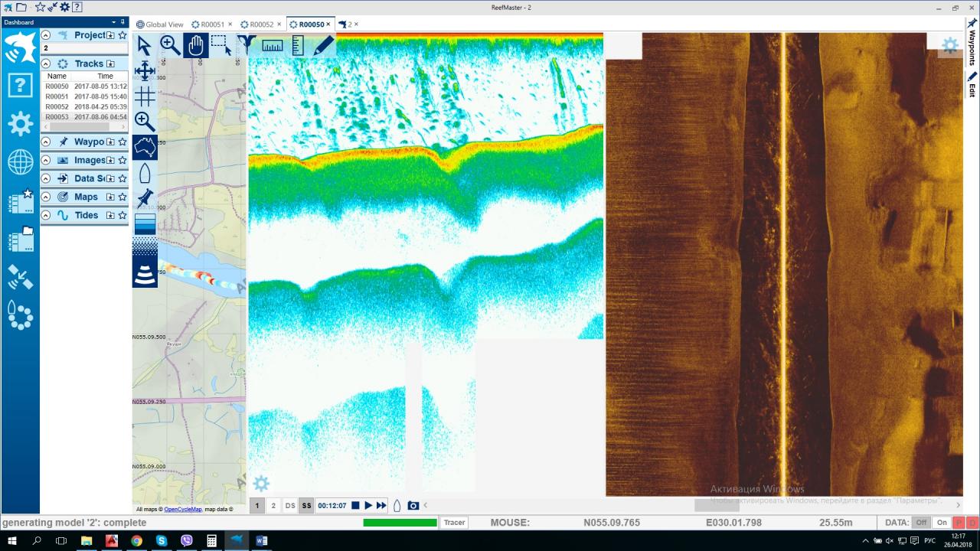Screen dimensions: 980x551
Task: Open the R00051 tab
Action: tap(211, 24)
